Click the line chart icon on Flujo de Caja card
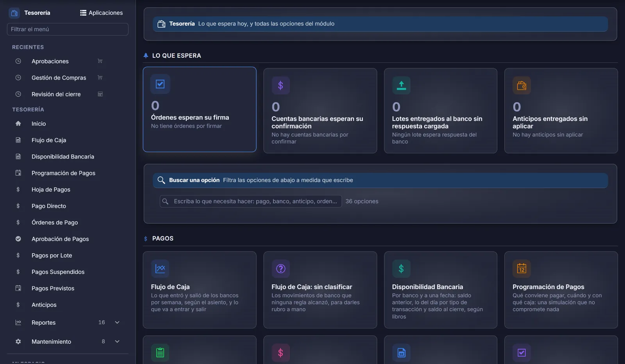Image resolution: width=625 pixels, height=364 pixels. [160, 268]
